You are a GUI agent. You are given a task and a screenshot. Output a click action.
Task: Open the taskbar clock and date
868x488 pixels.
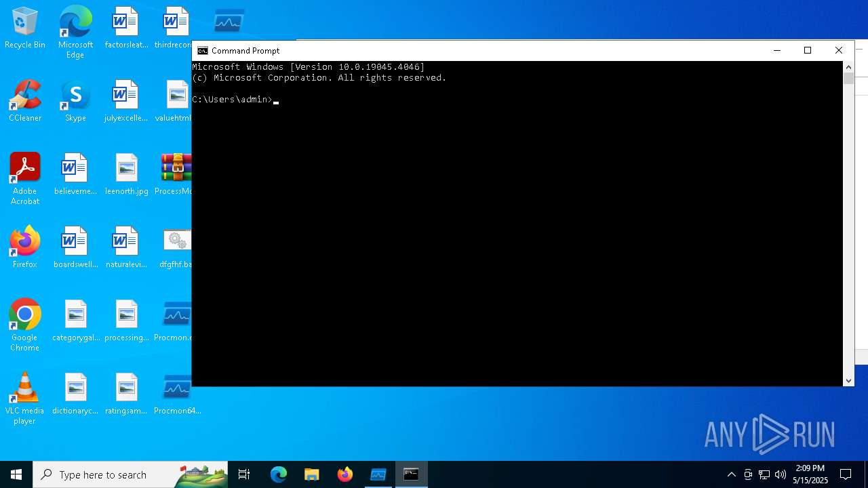tap(810, 474)
